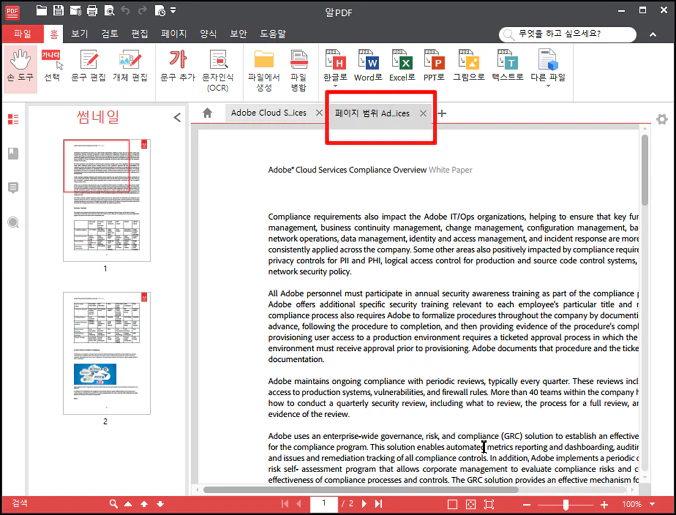Click the up arrow next to search

[144, 504]
